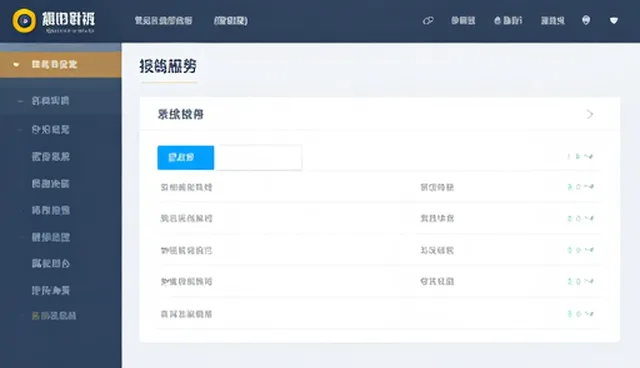Image resolution: width=640 pixels, height=368 pixels.
Task: Select the first sidebar item below the orange section
Action: pos(51,101)
